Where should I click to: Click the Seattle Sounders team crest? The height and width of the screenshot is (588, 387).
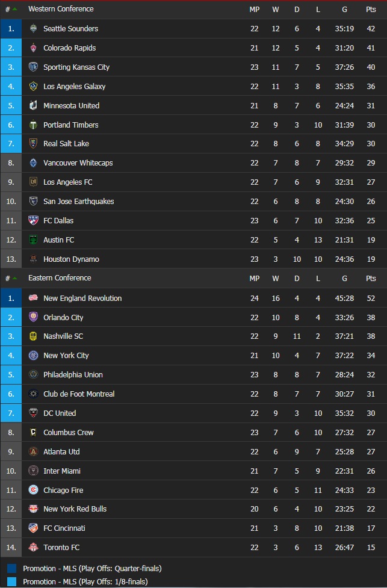(x=33, y=29)
